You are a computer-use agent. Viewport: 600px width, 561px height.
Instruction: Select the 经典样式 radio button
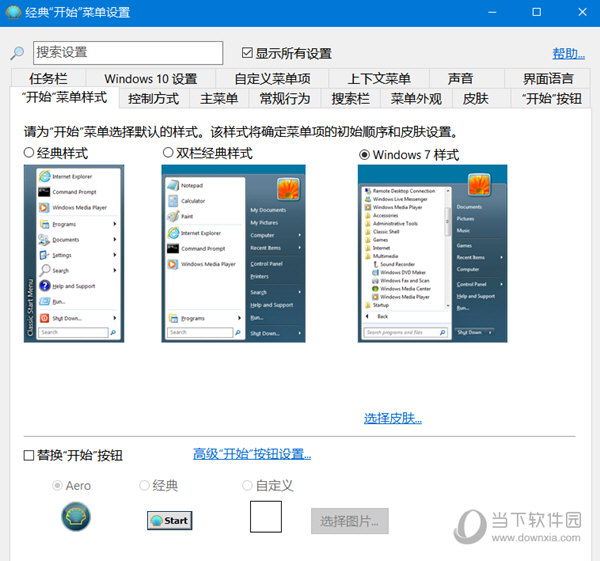(29, 153)
